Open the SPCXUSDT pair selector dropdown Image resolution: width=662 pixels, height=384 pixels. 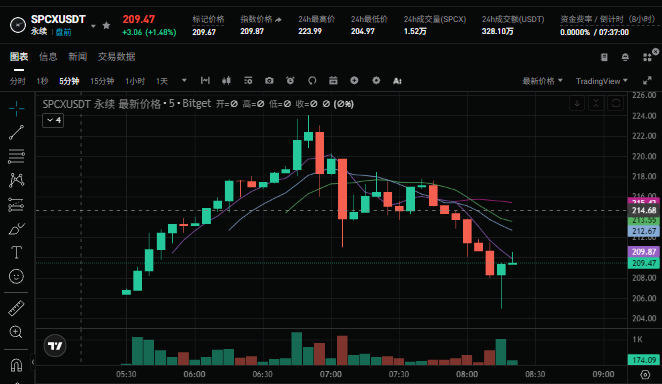[x=93, y=26]
